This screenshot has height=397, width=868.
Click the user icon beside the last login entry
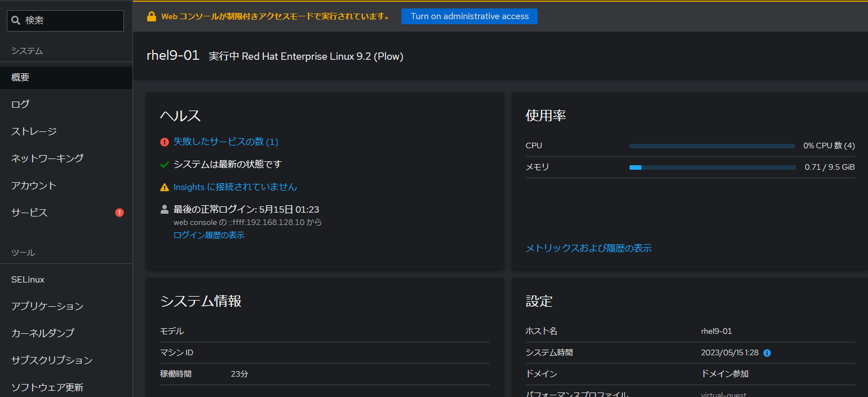click(x=164, y=209)
